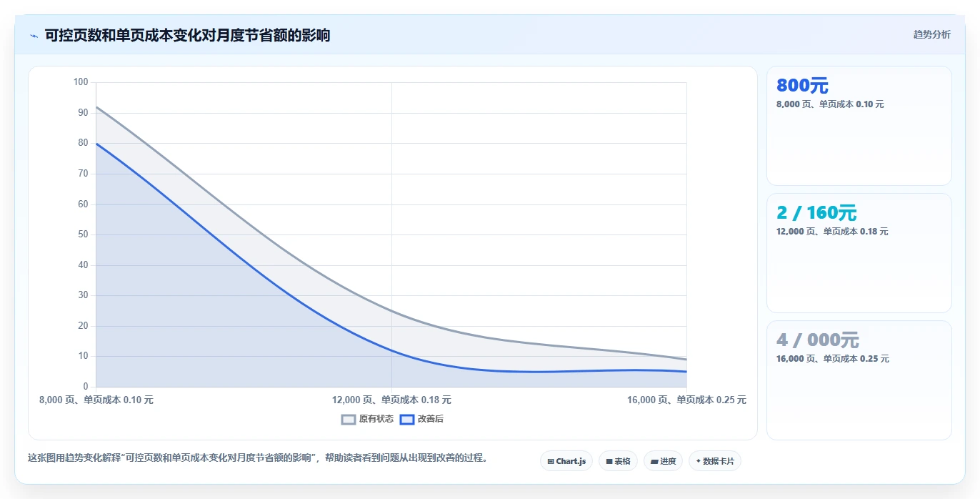Viewport: 980px width, 499px height.
Task: Click x-axis label 12,000 页、单页成本 0.18 元
Action: tap(391, 400)
